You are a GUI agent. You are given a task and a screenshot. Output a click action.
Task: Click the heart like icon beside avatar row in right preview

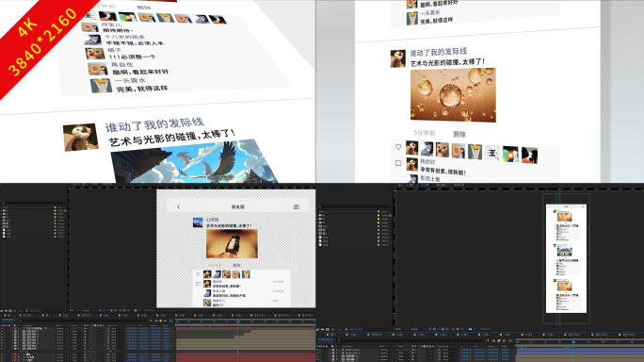[x=398, y=147]
